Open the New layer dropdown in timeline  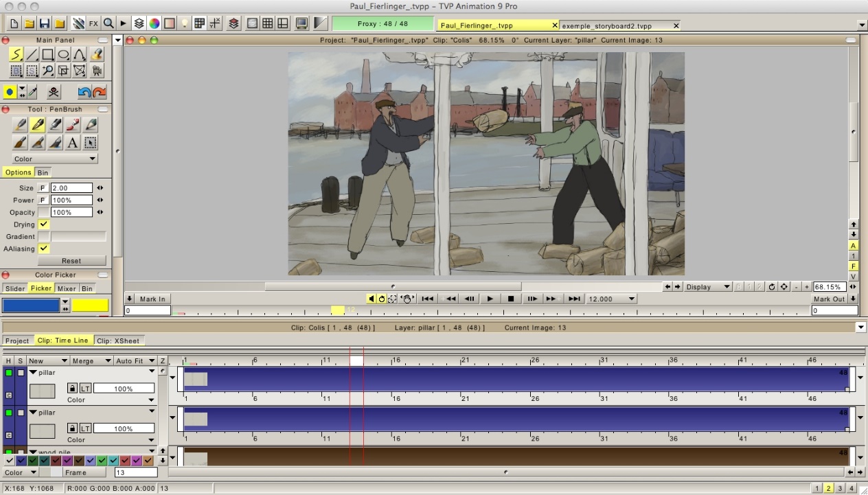(x=47, y=360)
